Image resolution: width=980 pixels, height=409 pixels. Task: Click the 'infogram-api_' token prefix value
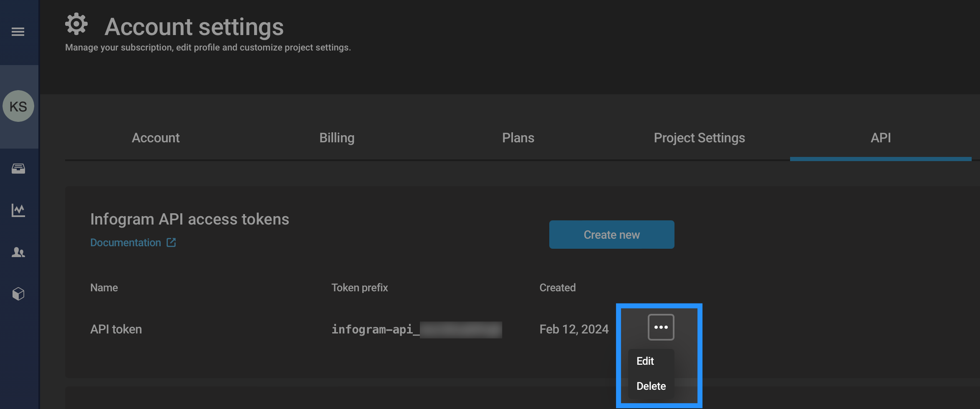(x=417, y=329)
